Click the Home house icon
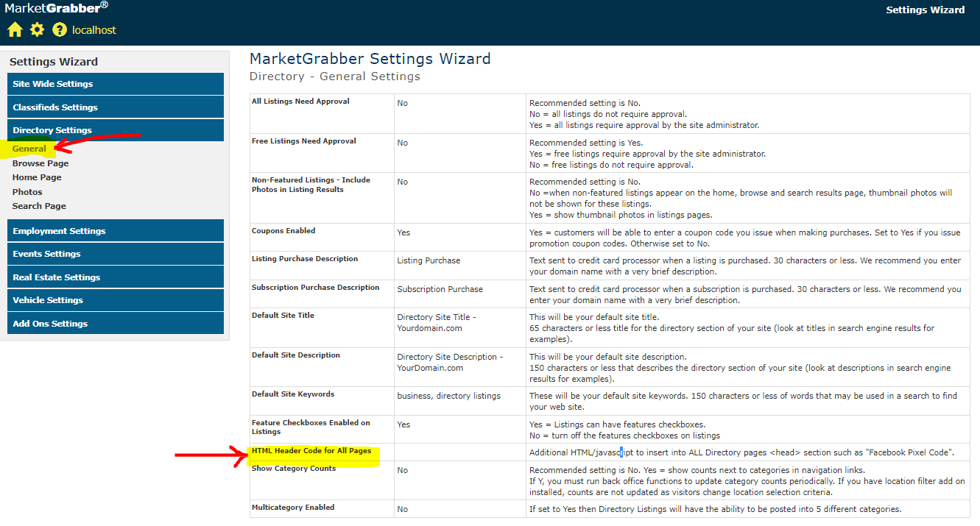Image resolution: width=980 pixels, height=526 pixels. pyautogui.click(x=15, y=29)
